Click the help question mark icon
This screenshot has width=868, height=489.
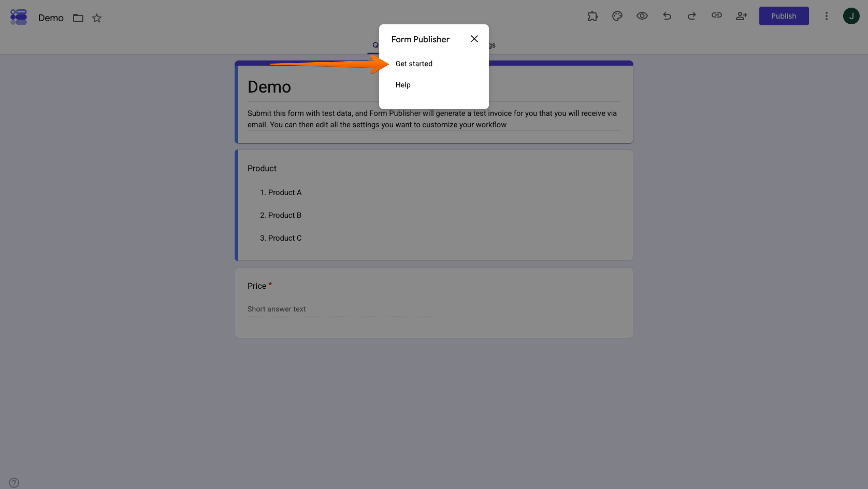click(14, 482)
